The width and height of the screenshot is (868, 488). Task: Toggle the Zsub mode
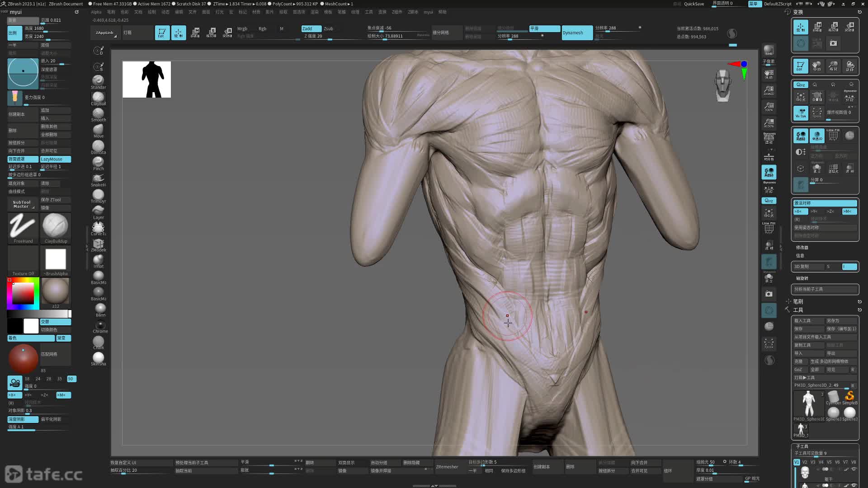coord(329,28)
